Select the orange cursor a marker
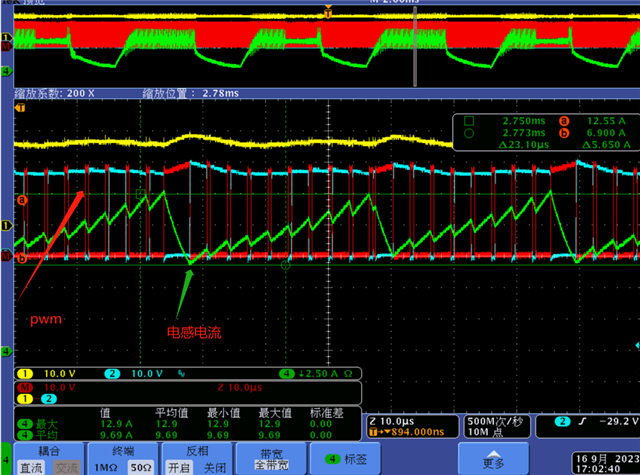This screenshot has height=475, width=640. point(22,200)
